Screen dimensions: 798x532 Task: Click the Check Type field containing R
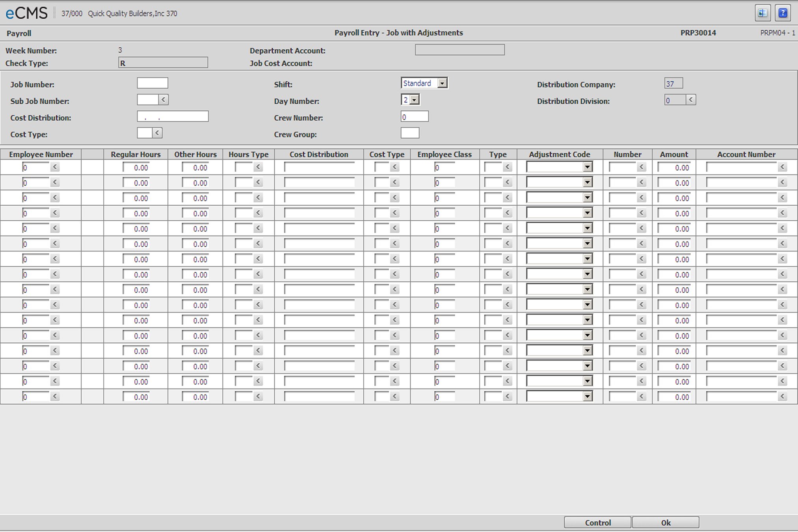[x=163, y=63]
